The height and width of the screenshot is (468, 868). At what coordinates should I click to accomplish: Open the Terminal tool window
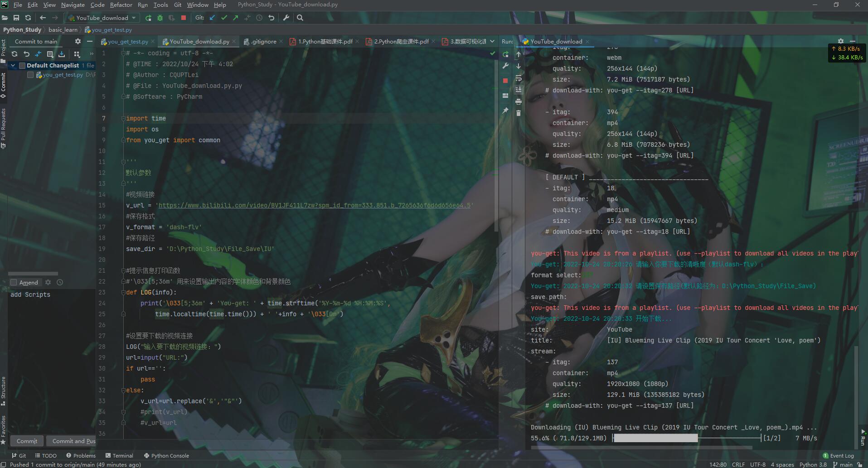point(119,456)
